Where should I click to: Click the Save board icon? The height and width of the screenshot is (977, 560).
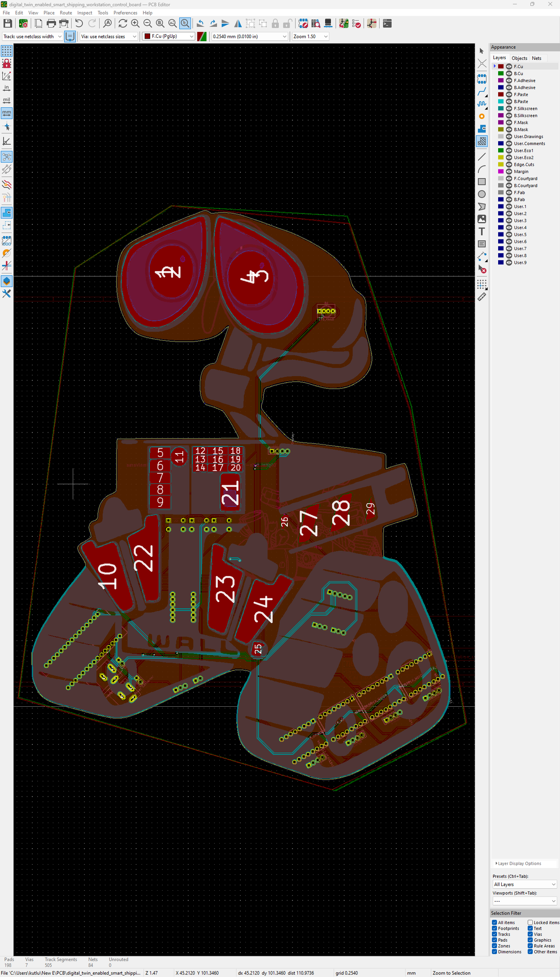pos(8,24)
